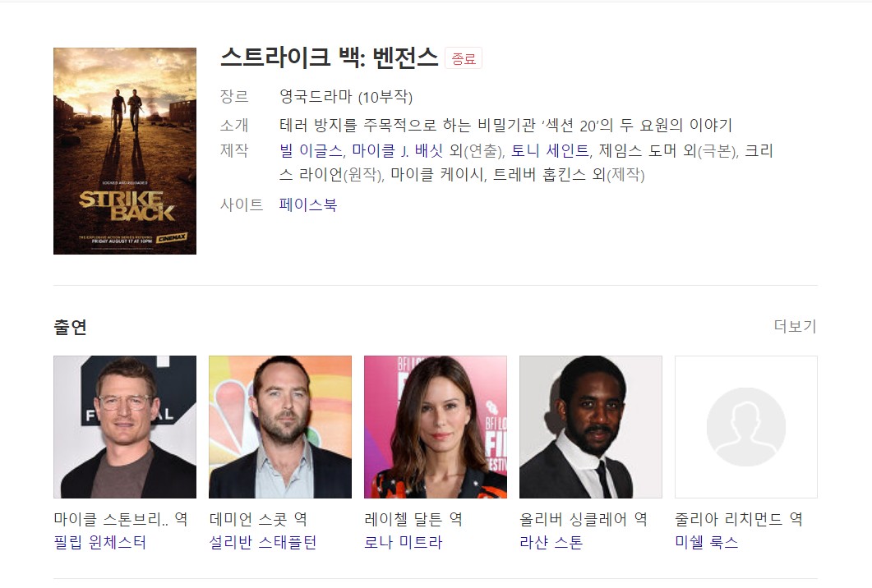Open photo of 로나 미트라
The image size is (872, 588).
[x=436, y=427]
